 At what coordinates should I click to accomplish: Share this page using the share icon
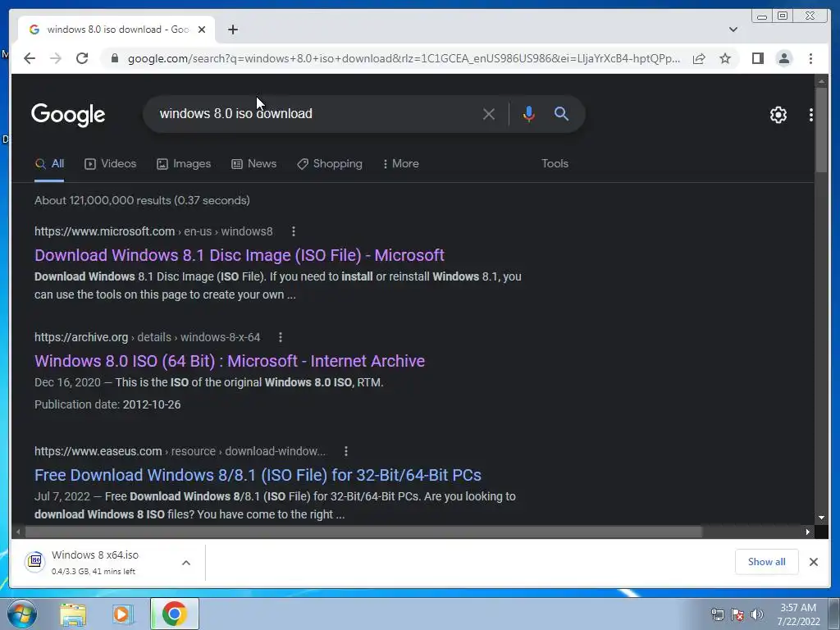coord(699,58)
